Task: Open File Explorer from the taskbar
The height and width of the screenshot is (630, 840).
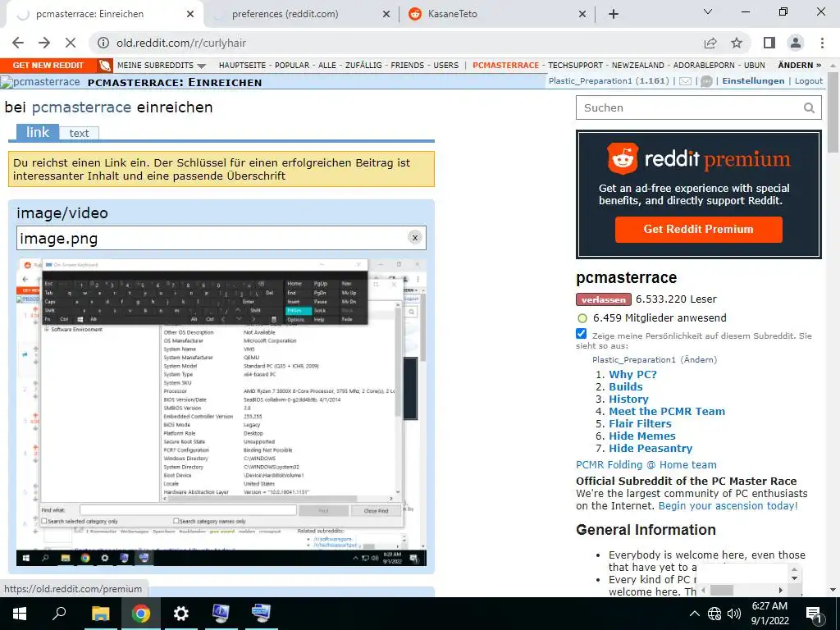Action: pos(100,614)
